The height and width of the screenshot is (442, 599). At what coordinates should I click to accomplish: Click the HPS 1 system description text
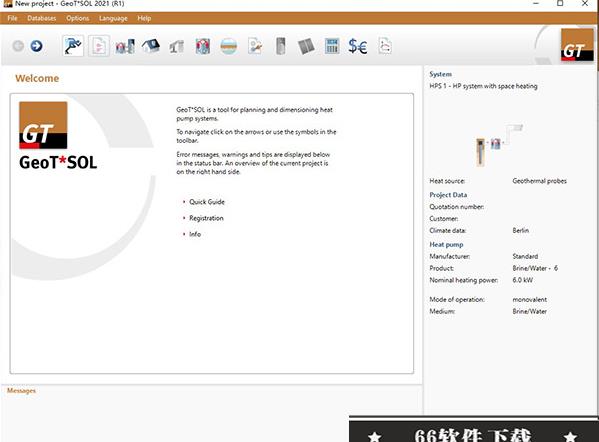click(483, 86)
